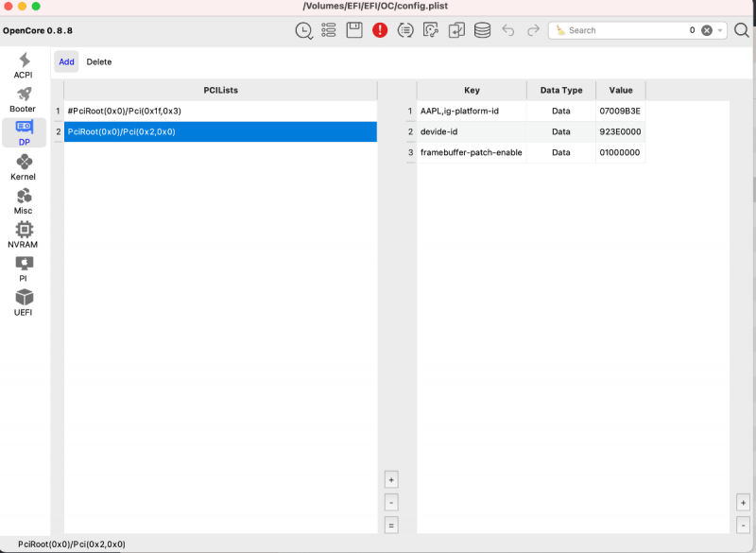Select row #PciRoot(0x0)/Pci(0x1f,0x3)
This screenshot has width=756, height=553.
(x=220, y=111)
